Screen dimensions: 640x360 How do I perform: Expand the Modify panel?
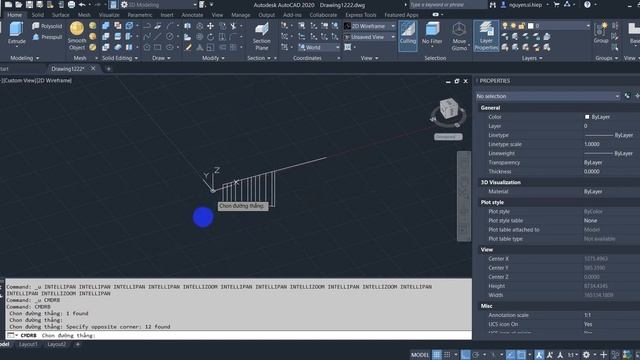coord(213,58)
